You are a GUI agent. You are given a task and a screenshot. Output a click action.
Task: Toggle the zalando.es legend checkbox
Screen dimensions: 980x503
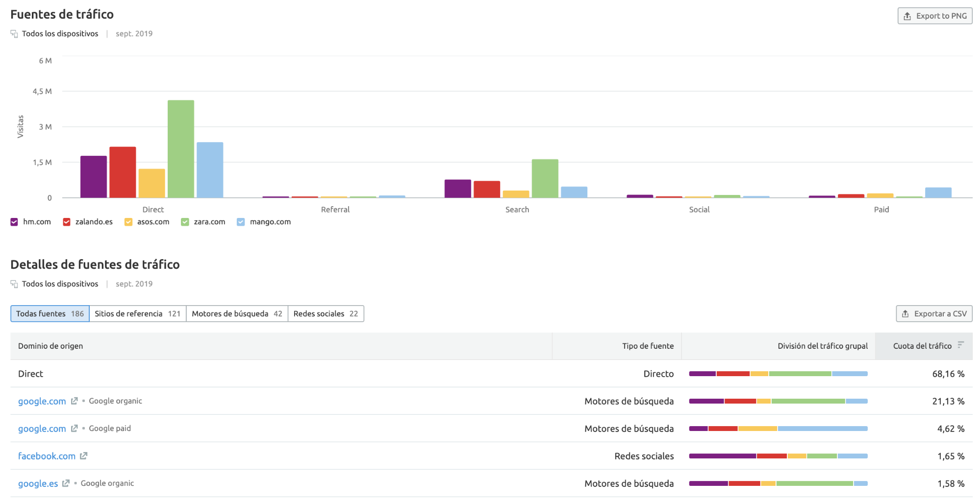coord(67,222)
